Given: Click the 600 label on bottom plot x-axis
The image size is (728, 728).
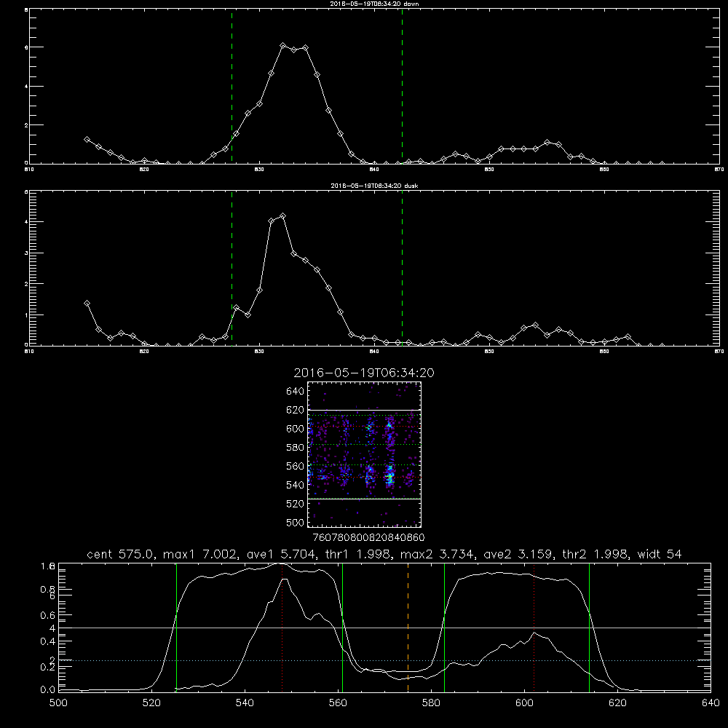Looking at the screenshot, I should coord(525,703).
